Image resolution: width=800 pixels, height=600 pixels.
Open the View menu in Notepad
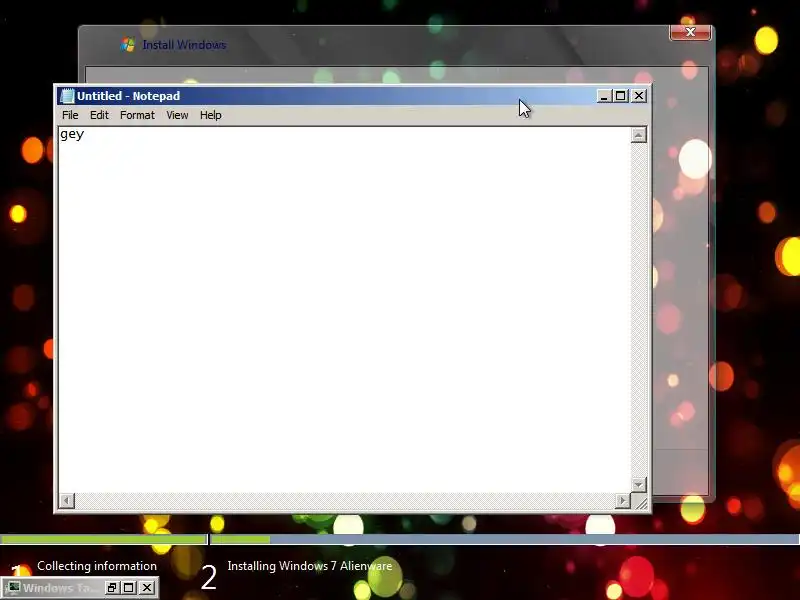(x=177, y=115)
